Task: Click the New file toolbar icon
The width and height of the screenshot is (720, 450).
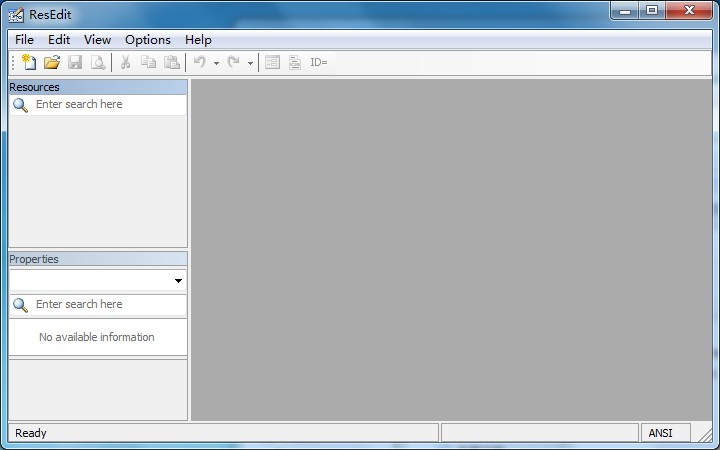Action: 29,62
